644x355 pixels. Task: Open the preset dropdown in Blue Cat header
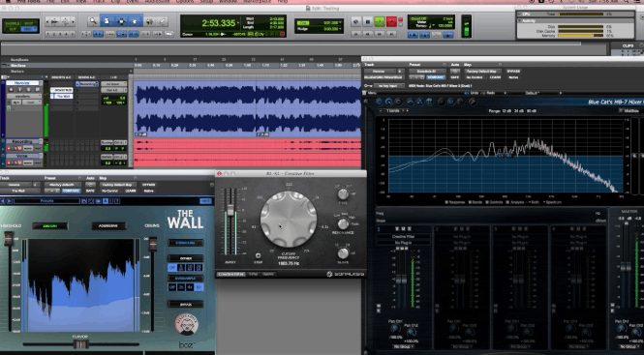pos(427,71)
